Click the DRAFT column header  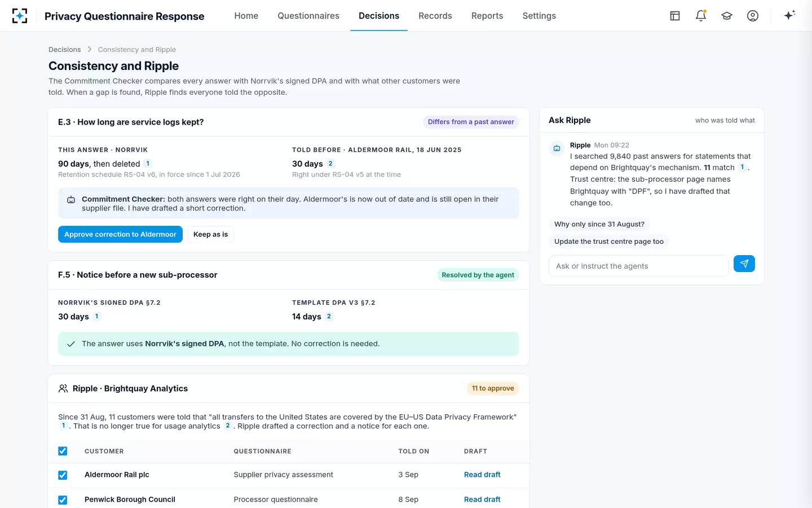(475, 452)
